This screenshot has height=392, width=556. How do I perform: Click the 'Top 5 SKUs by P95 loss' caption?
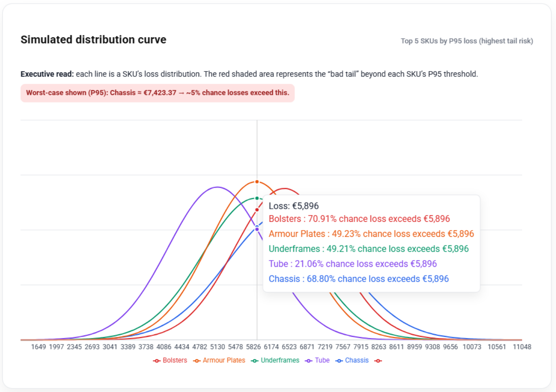tap(467, 41)
